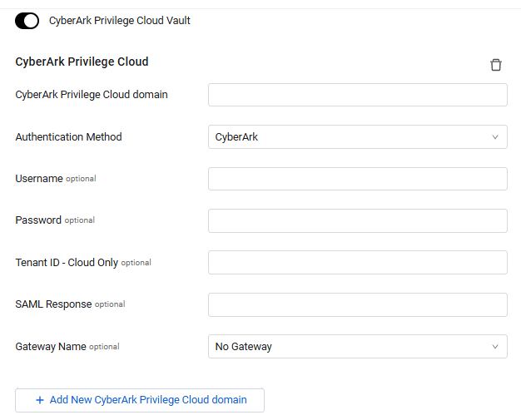Expand the Authentication Method chevron arrow

click(x=495, y=137)
